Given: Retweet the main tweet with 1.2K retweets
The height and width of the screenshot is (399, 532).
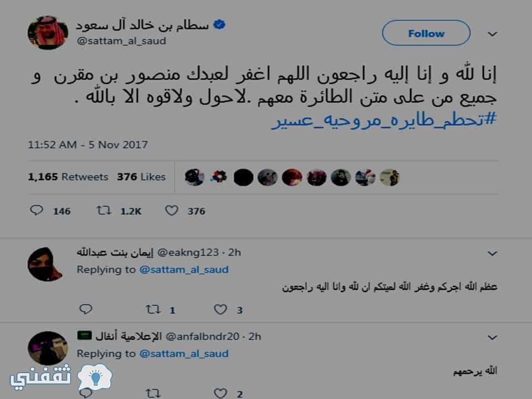Looking at the screenshot, I should (x=104, y=211).
